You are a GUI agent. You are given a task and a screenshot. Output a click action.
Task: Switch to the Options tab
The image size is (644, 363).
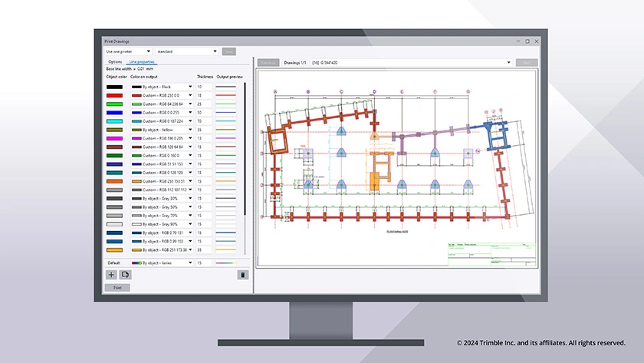click(x=115, y=61)
